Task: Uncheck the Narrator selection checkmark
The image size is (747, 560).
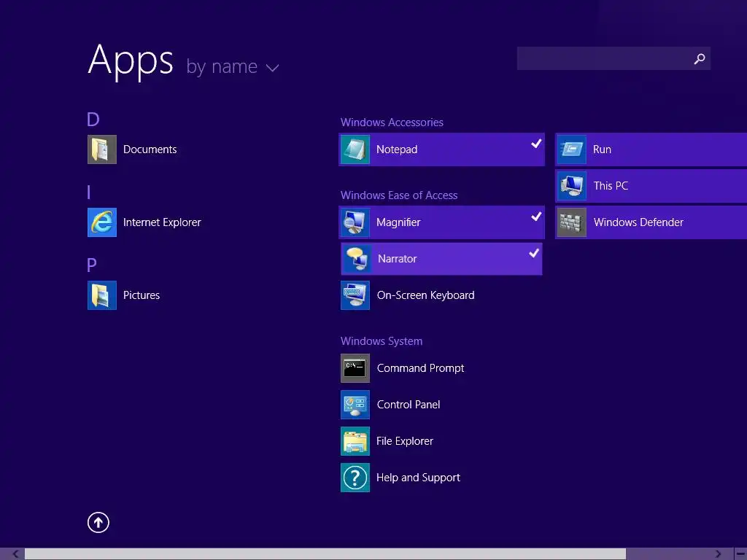Action: [x=534, y=253]
